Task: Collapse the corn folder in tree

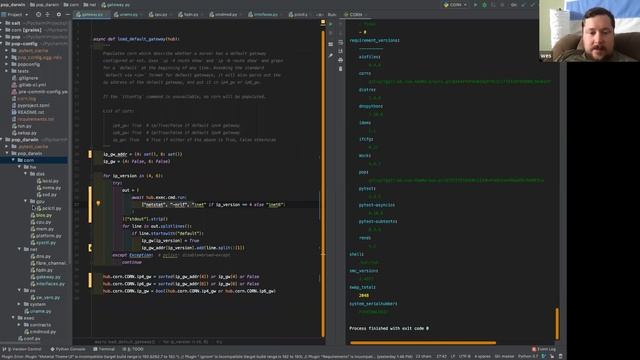Action: pyautogui.click(x=13, y=160)
